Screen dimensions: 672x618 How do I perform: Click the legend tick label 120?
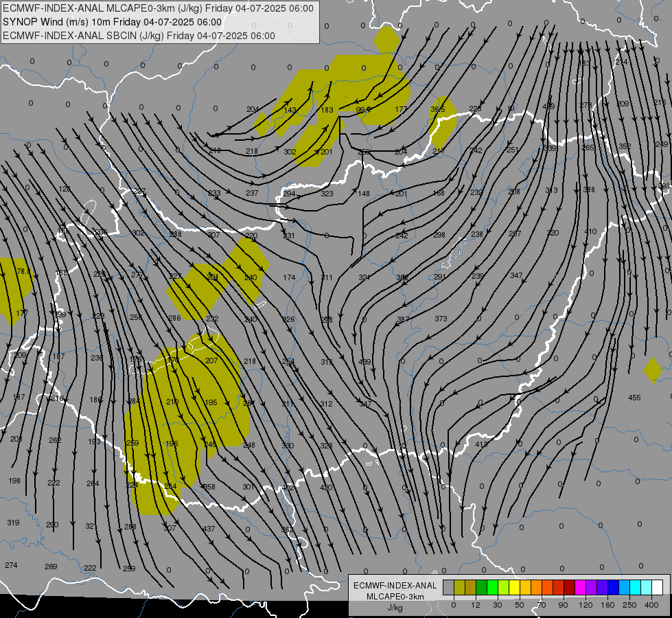coord(586,605)
